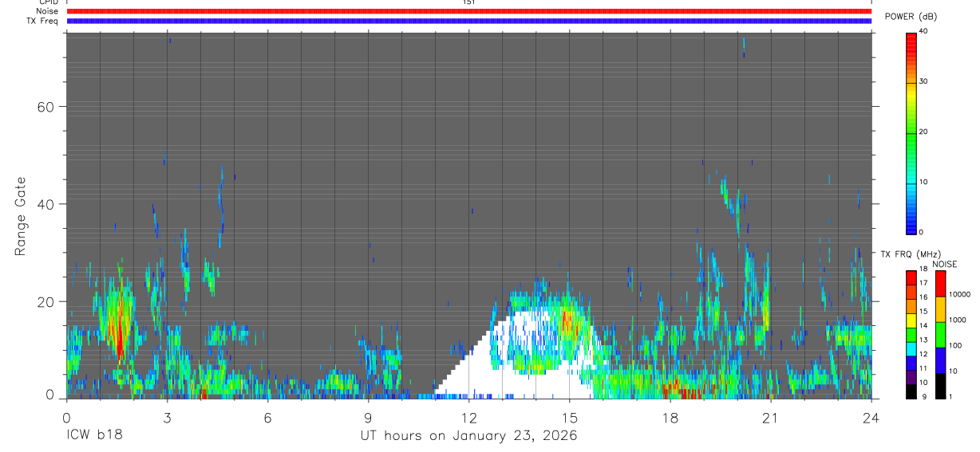Click the 'POWER (dB)' legend title

tap(911, 17)
